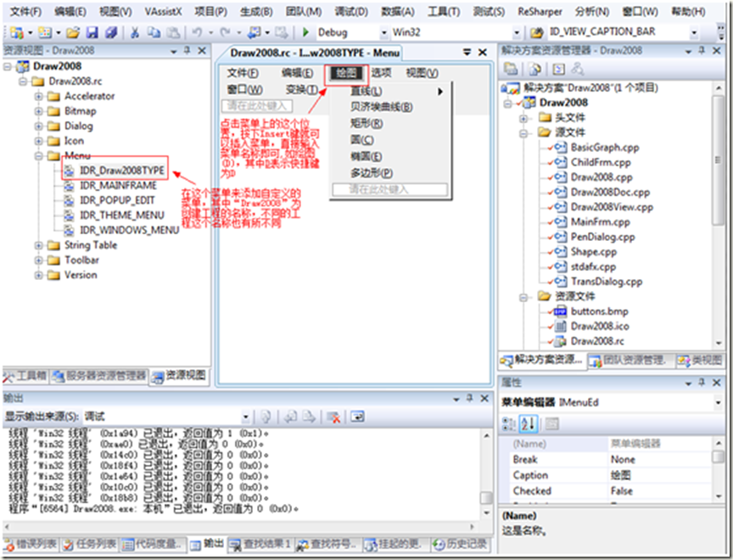Open the 文件(F) main menu
This screenshot has width=733, height=560.
click(25, 12)
